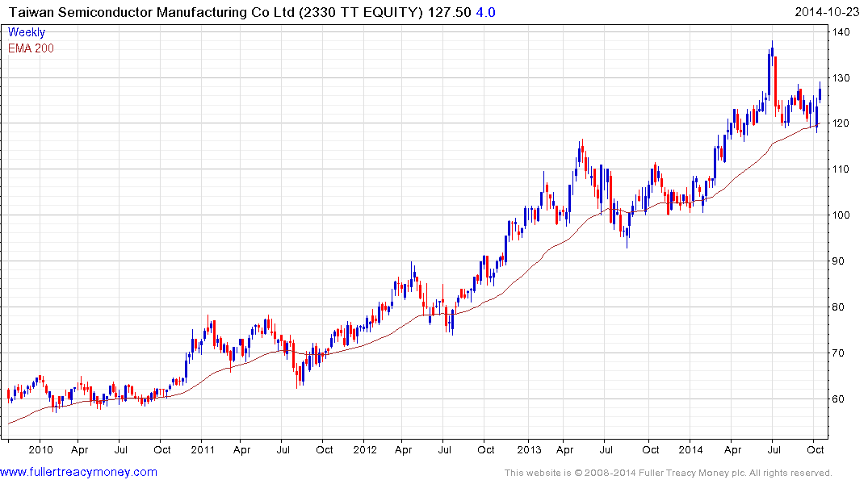Screen dimensions: 868x484
Task: Click the 60 price axis label
Action: pyautogui.click(x=843, y=399)
